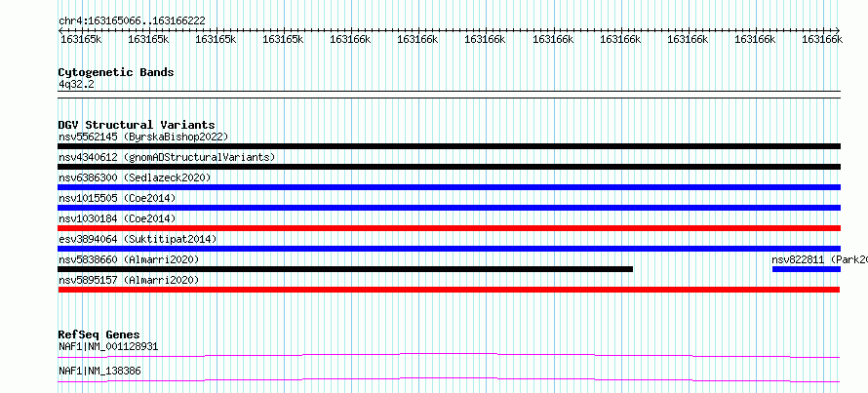This screenshot has height=393, width=868.
Task: Open esv3894064 (Suktitipat2014) label
Action: [x=138, y=239]
